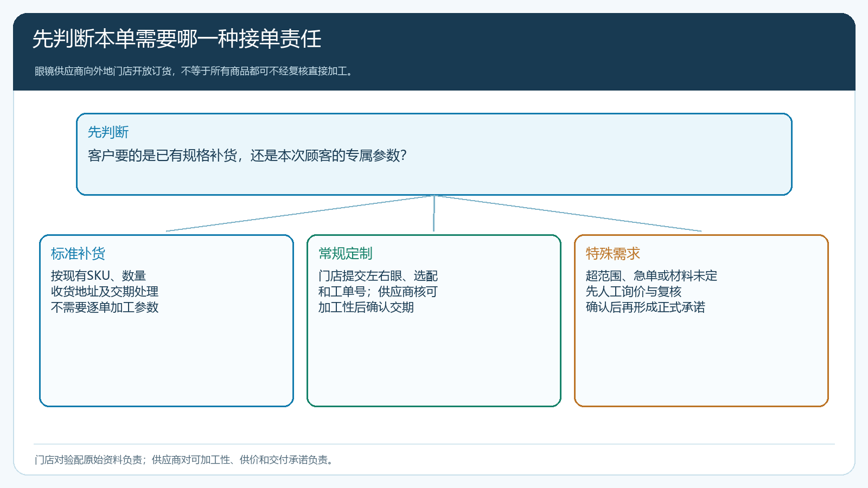Select the line 加工性后确认交期
This screenshot has width=868, height=488.
pyautogui.click(x=366, y=307)
